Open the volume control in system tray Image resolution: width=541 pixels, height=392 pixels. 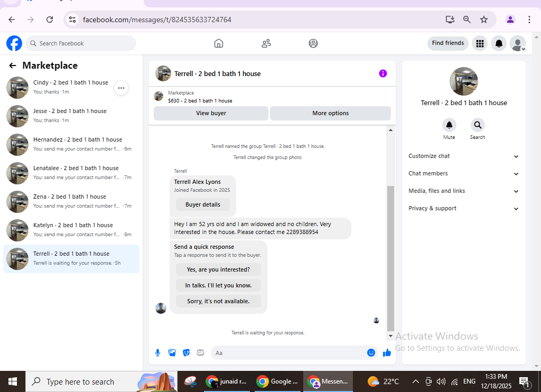(441, 381)
